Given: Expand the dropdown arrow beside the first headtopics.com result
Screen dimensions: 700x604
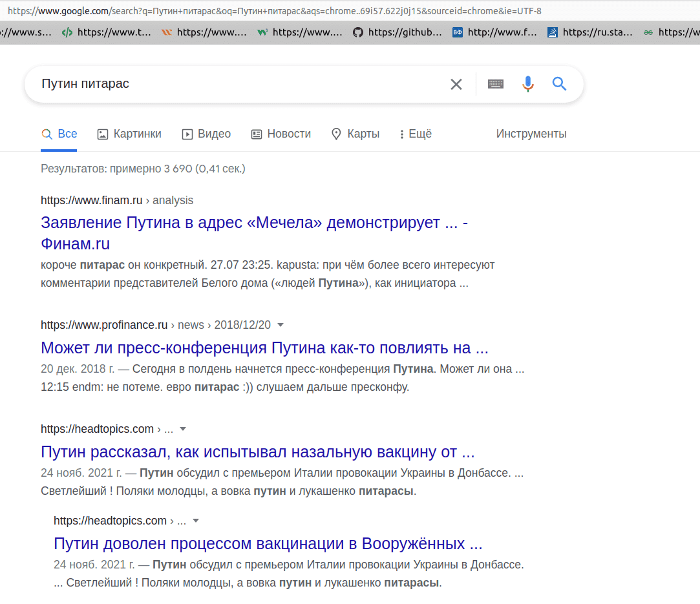Looking at the screenshot, I should (x=183, y=430).
